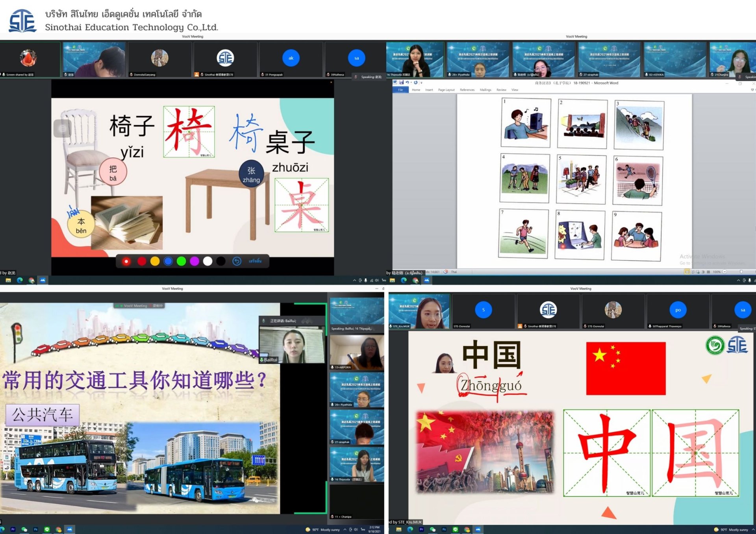Undo the last annotation stroke

point(237,261)
